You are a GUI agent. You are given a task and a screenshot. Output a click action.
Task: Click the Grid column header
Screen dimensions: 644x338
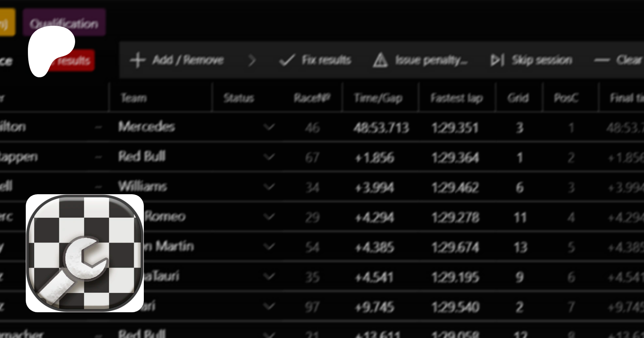[518, 98]
